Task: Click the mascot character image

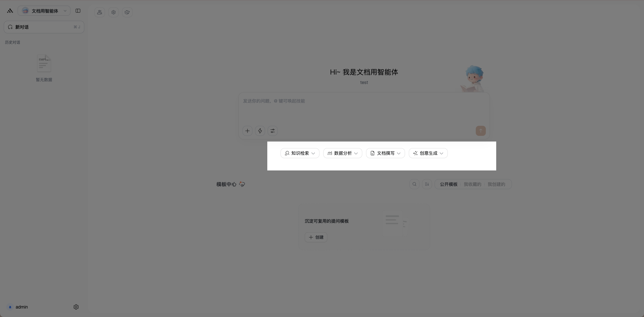Action: point(472,79)
